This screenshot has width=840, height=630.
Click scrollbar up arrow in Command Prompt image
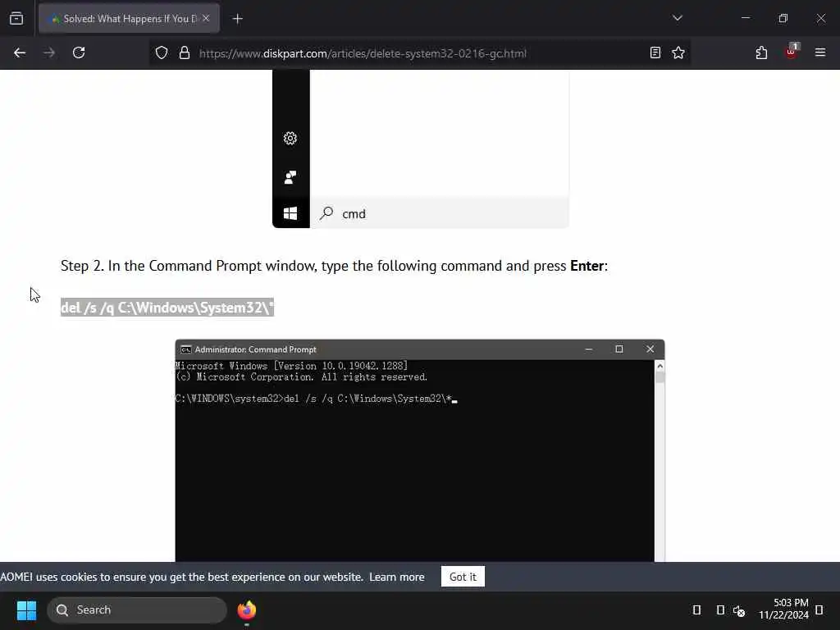[x=660, y=366]
